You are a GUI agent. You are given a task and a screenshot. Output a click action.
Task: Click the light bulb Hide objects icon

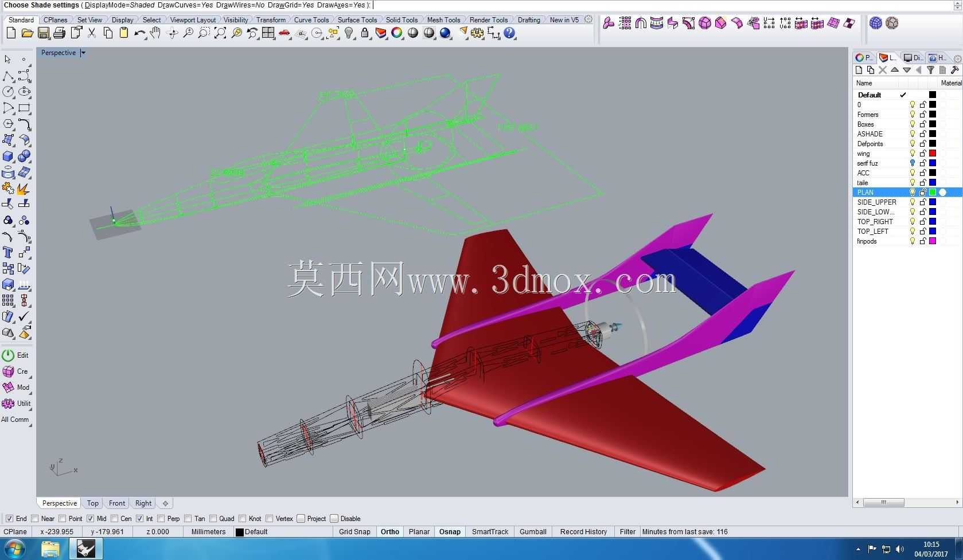pos(349,33)
